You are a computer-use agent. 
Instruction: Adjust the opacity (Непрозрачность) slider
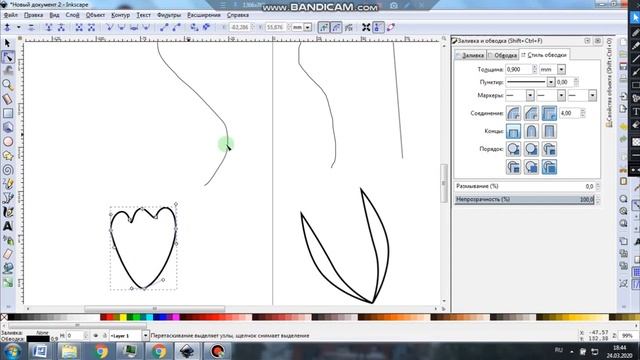tap(524, 200)
